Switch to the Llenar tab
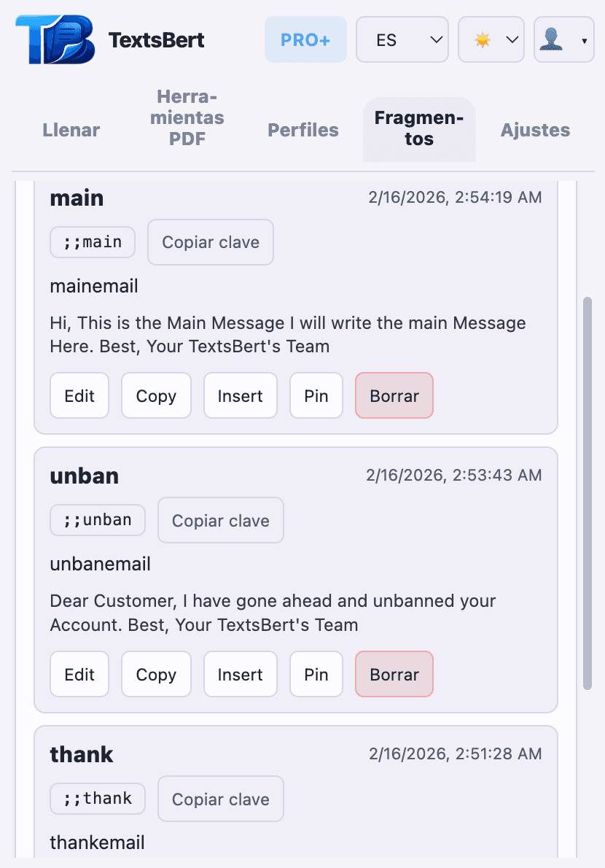Viewport: 605px width, 868px height. (71, 130)
